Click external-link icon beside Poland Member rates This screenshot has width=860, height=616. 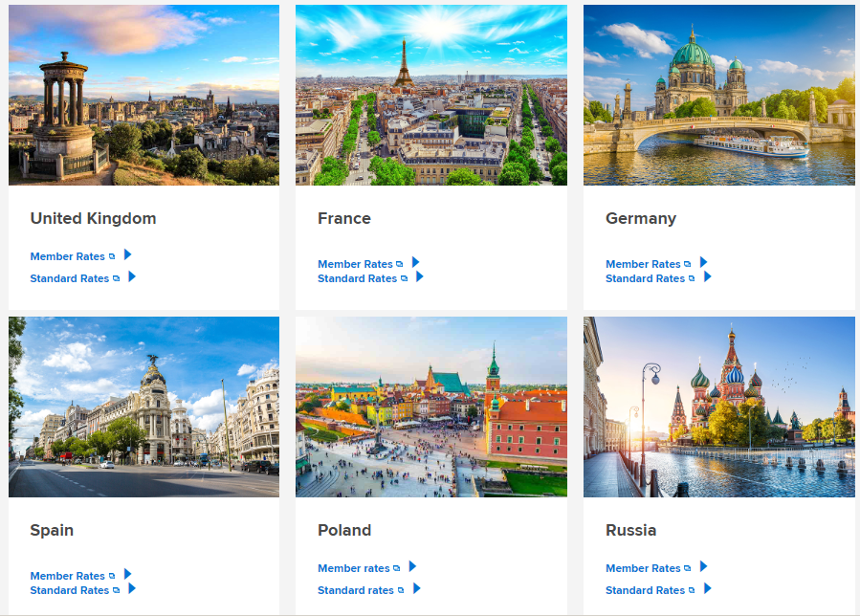click(397, 569)
